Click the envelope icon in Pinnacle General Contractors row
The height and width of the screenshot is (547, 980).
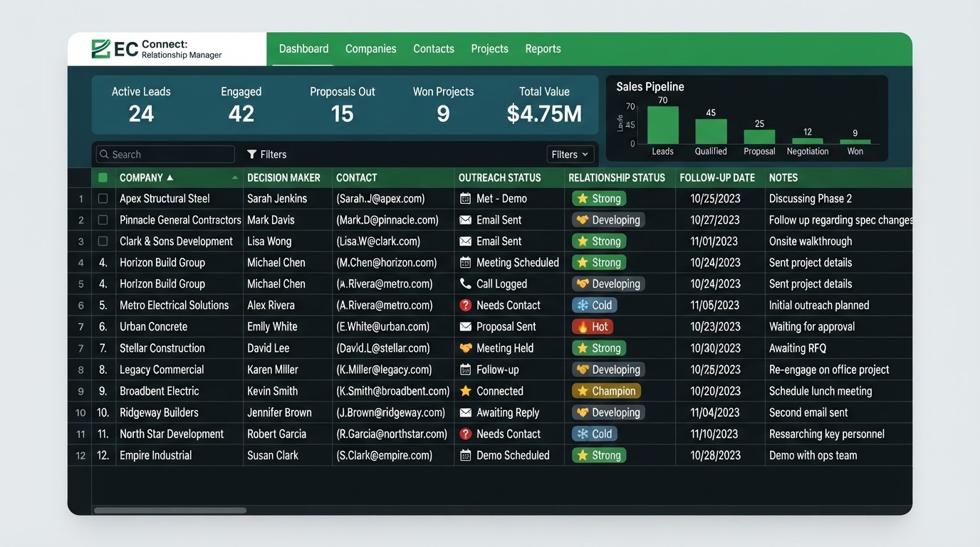[x=466, y=220]
